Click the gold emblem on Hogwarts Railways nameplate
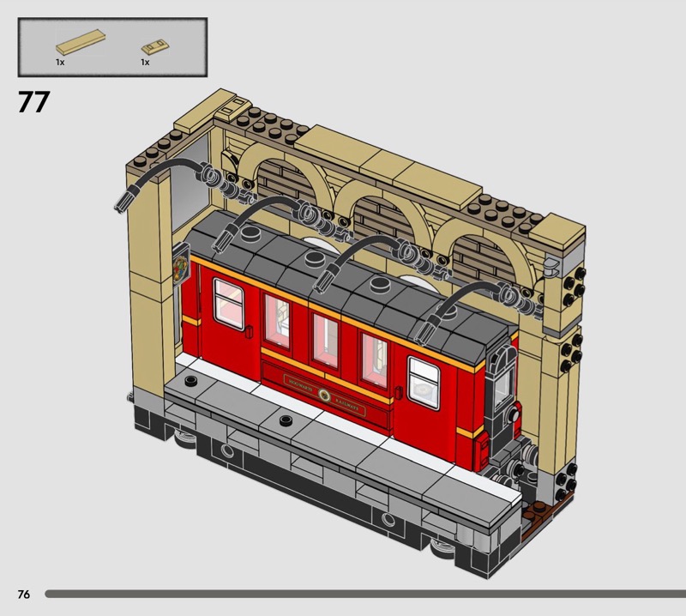 pyautogui.click(x=325, y=396)
